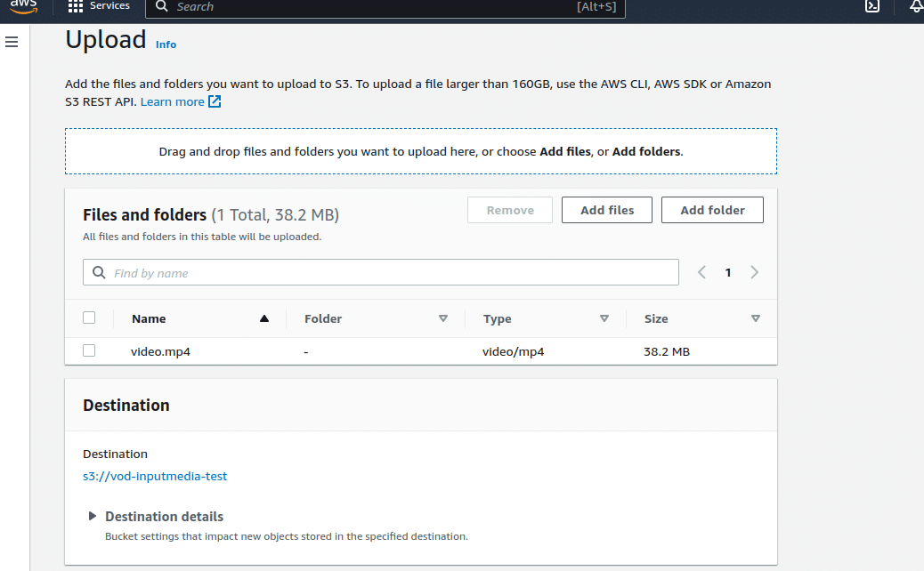Expand Destination details section
Viewport: 924px width, 571px height.
92,517
